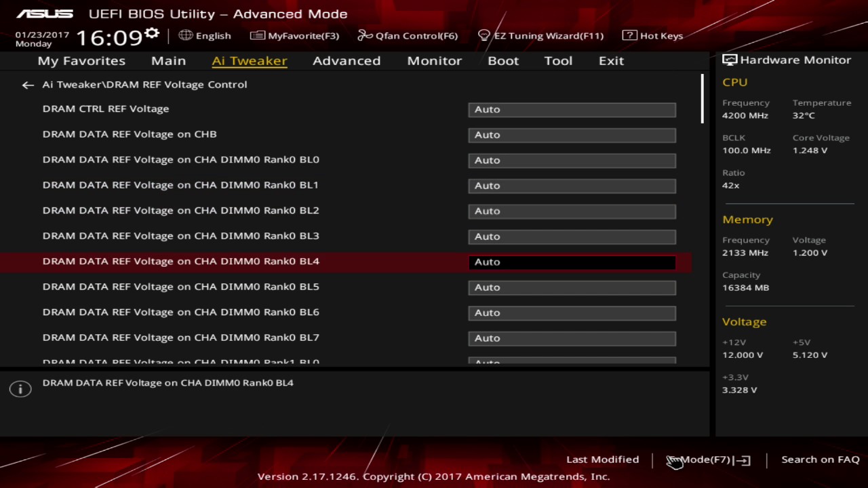Screen dimensions: 868x488
Task: Click the globe language icon
Action: [x=185, y=35]
